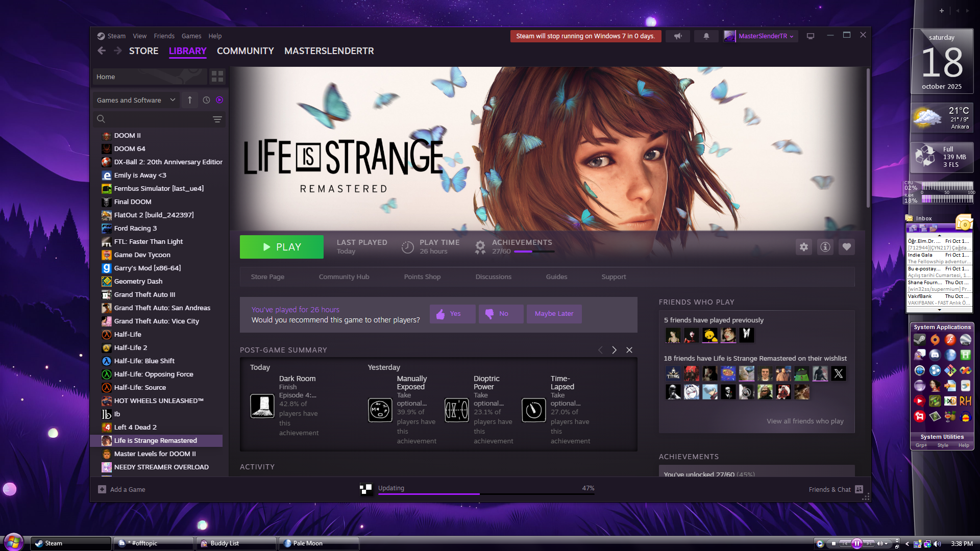Screen dimensions: 980x551
Task: Click the library content scrollbar
Action: 868,138
